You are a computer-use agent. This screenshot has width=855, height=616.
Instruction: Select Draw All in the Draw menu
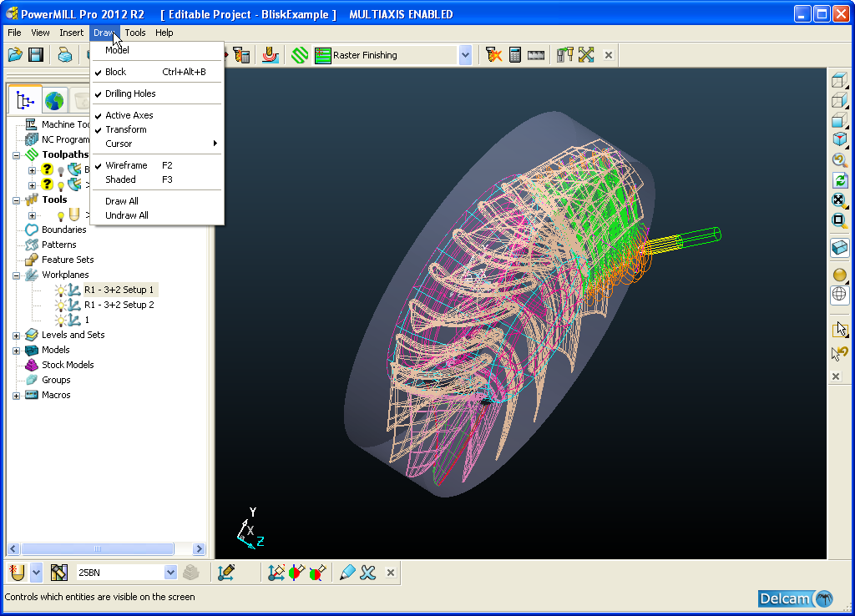pyautogui.click(x=157, y=202)
